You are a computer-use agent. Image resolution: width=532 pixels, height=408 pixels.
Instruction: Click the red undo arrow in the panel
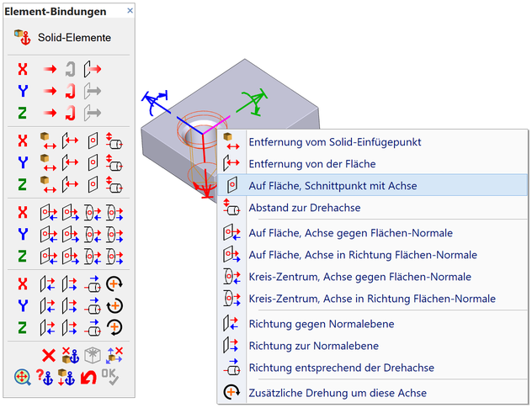[88, 378]
